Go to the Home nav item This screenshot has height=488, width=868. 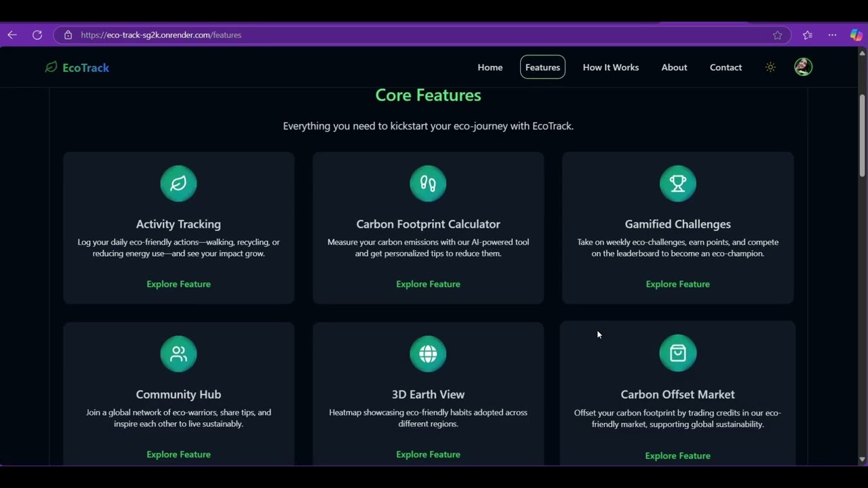click(x=490, y=67)
